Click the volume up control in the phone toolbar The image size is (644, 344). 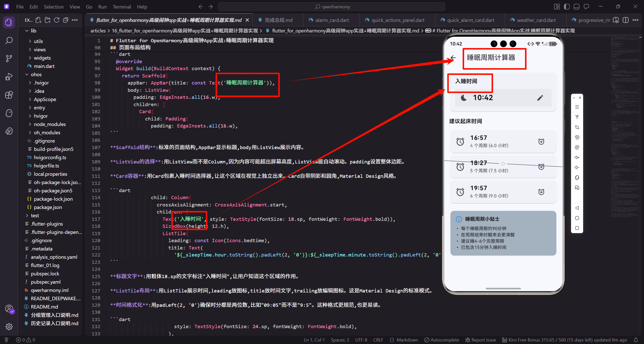click(x=577, y=157)
